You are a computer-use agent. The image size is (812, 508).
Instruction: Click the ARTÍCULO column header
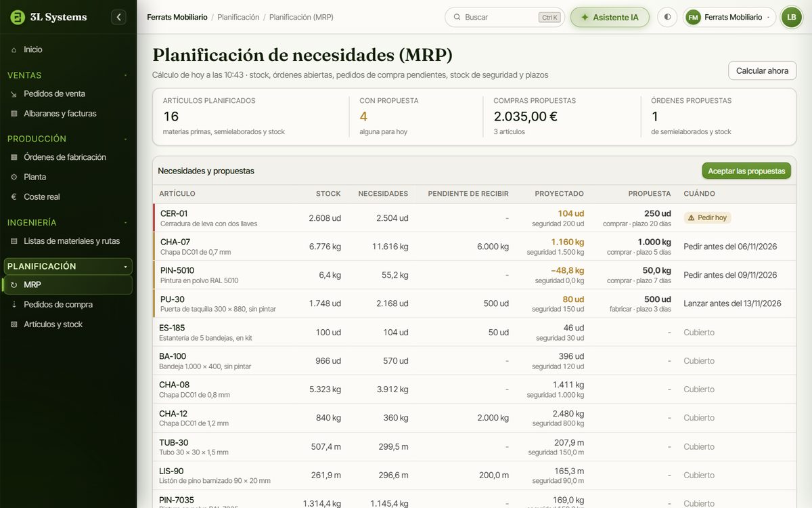coord(177,194)
